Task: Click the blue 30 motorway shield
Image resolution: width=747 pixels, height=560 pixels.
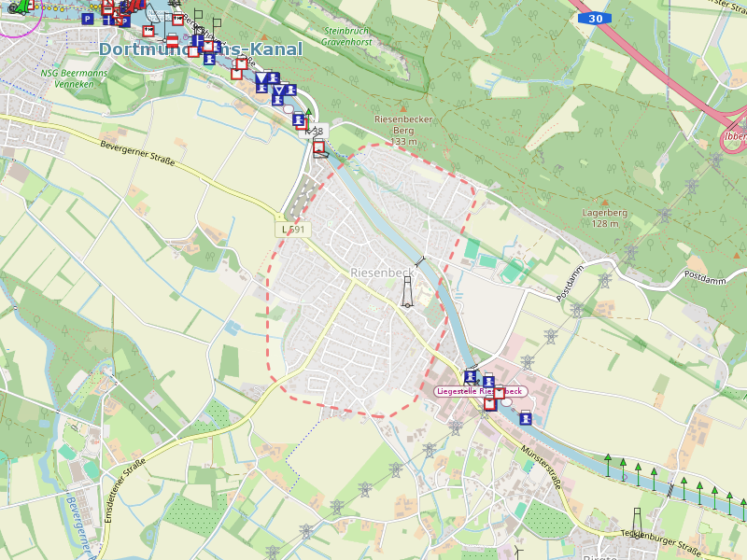Action: (595, 19)
